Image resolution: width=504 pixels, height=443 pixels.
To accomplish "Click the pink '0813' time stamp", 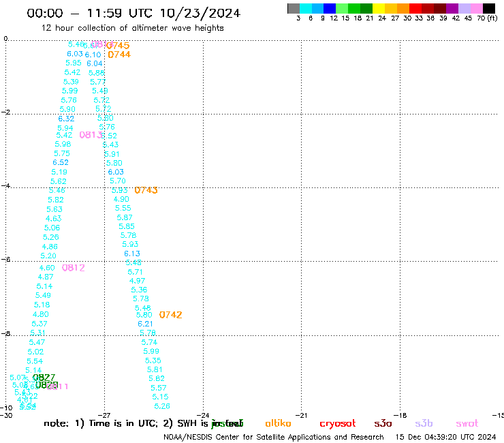I will (x=91, y=135).
